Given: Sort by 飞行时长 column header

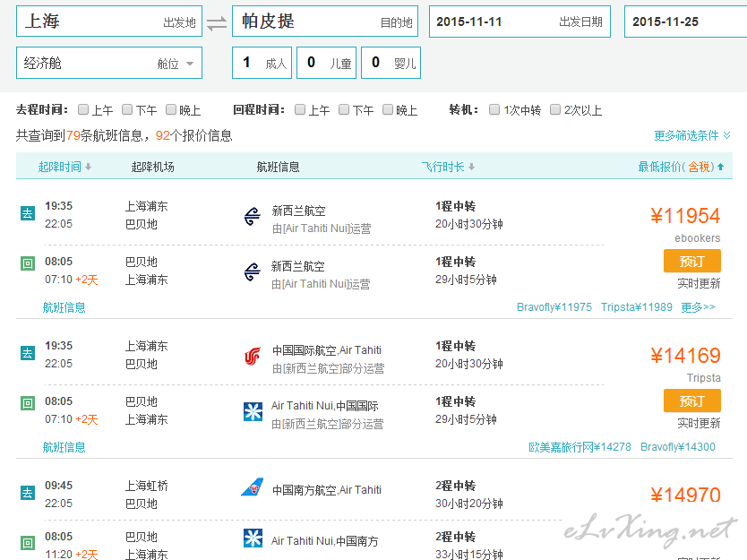Looking at the screenshot, I should coord(448,167).
